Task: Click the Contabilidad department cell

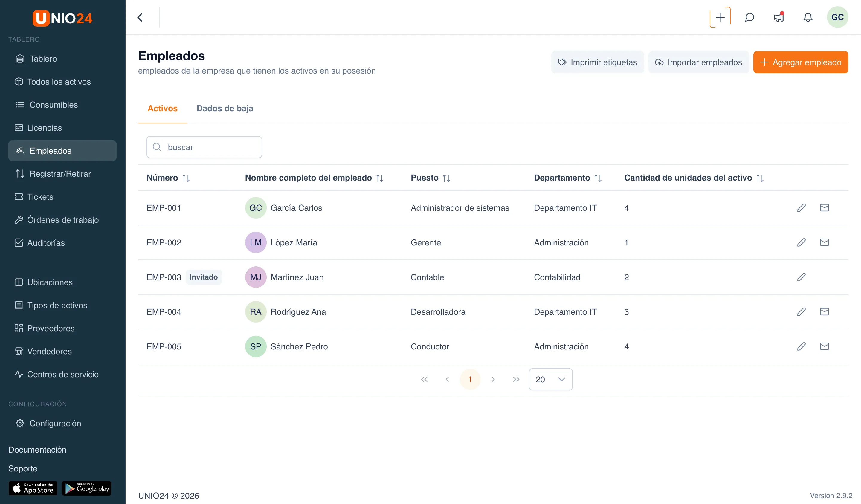Action: coord(557,277)
